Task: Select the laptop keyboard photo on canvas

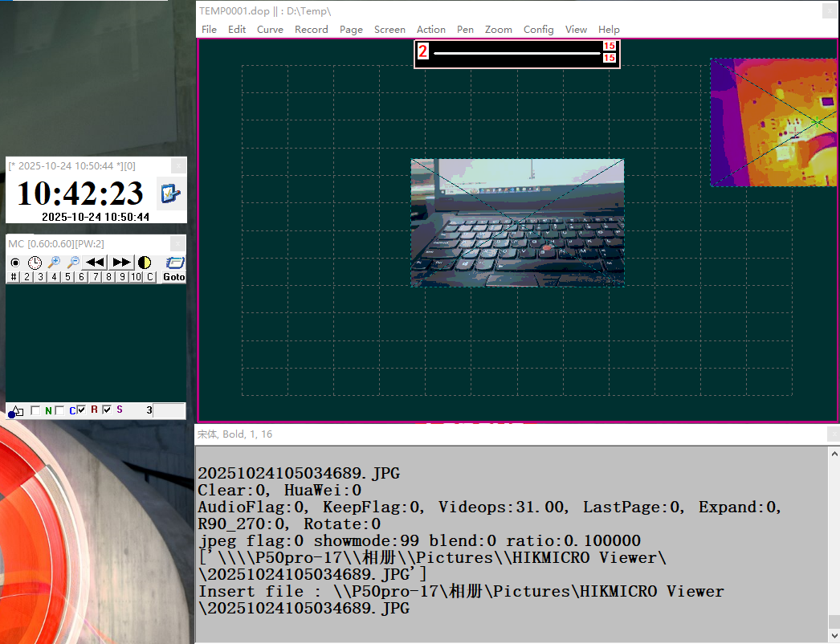Action: point(517,223)
